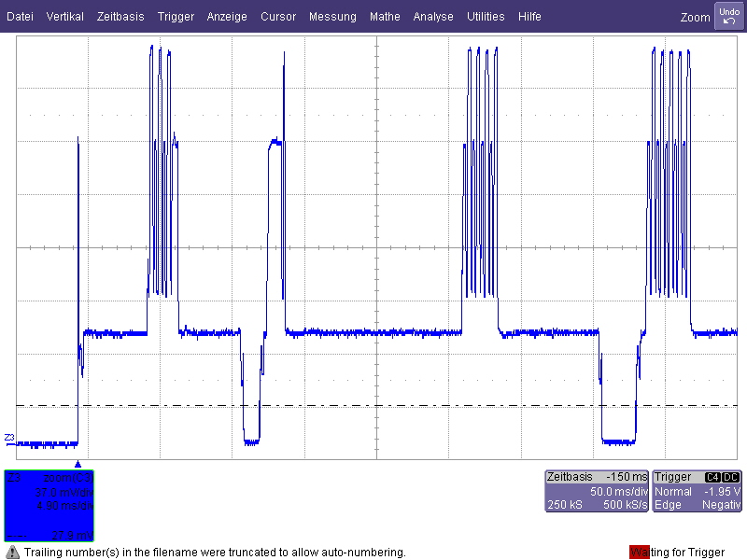Viewport: 747px width, 560px height.
Task: Click the Zoom label in menu bar
Action: [x=695, y=17]
